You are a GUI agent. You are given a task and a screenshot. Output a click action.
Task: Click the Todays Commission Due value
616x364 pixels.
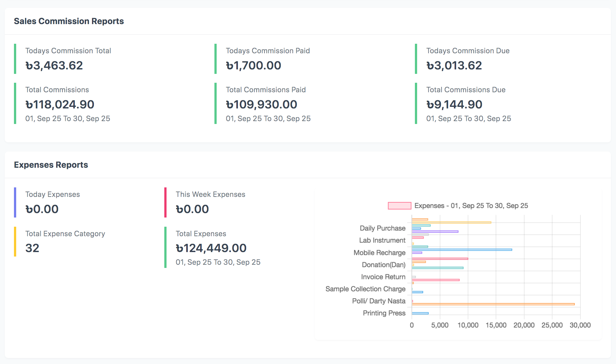[454, 66]
